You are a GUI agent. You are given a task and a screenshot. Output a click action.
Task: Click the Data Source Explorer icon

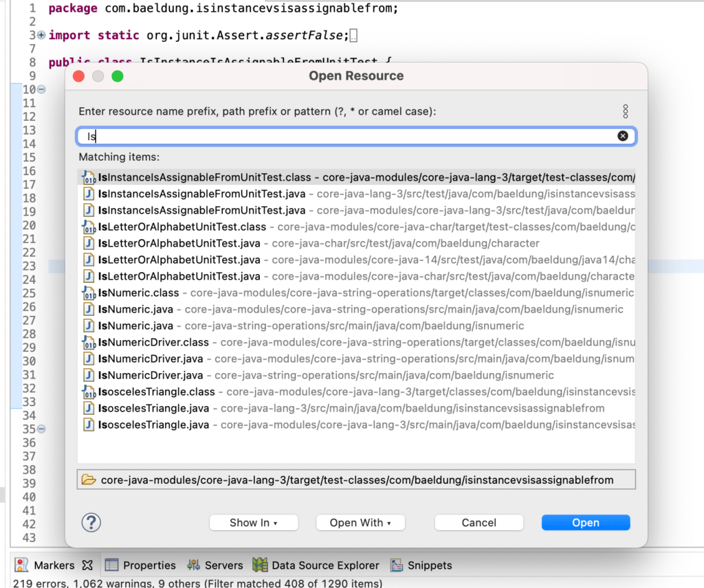tap(259, 565)
